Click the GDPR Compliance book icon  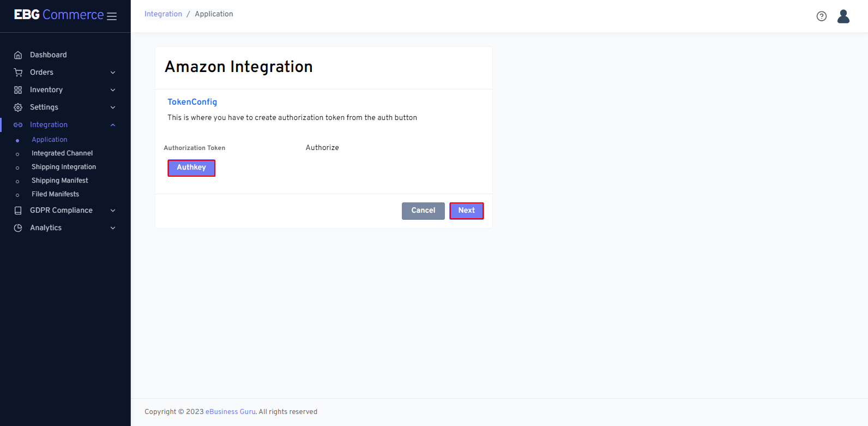click(18, 211)
